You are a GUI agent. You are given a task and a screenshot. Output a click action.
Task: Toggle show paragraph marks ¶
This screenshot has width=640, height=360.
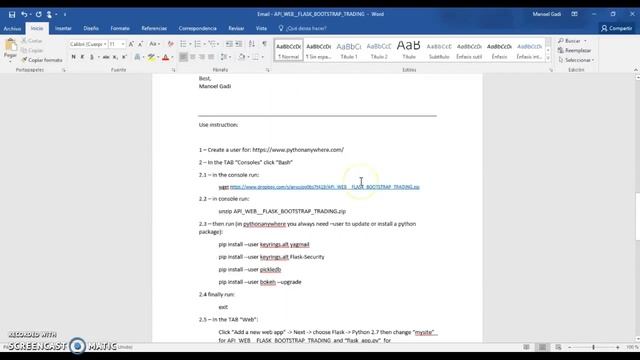click(264, 44)
